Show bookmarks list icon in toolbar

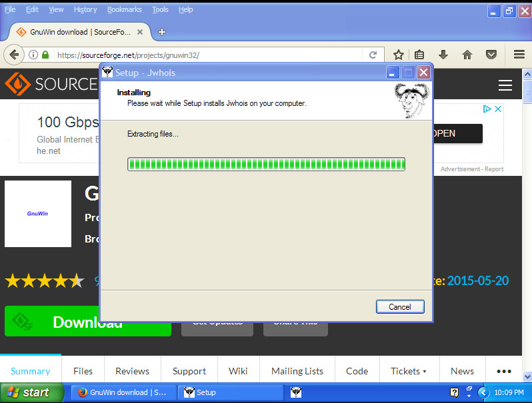click(419, 55)
